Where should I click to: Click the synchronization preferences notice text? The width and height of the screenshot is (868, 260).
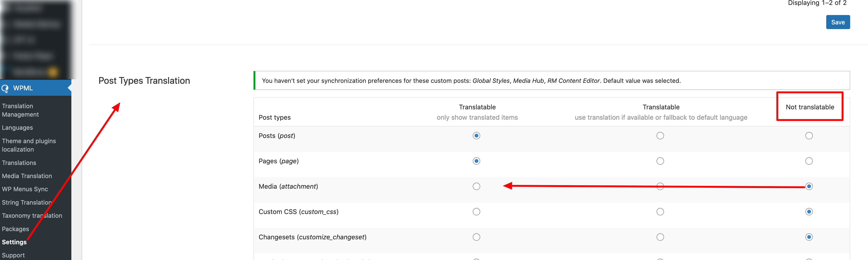[471, 81]
